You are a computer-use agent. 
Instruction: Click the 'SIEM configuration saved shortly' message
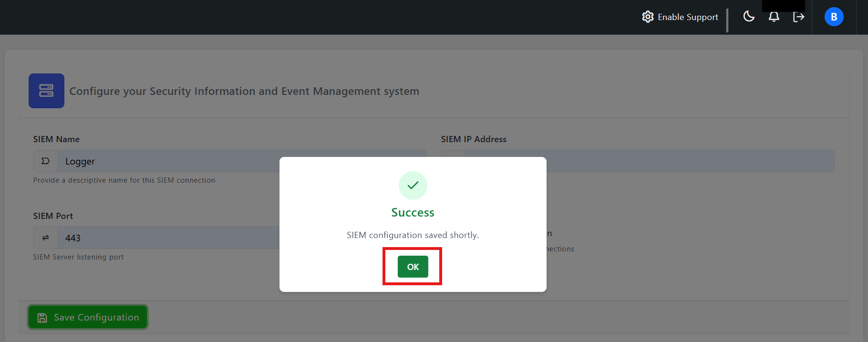[413, 235]
